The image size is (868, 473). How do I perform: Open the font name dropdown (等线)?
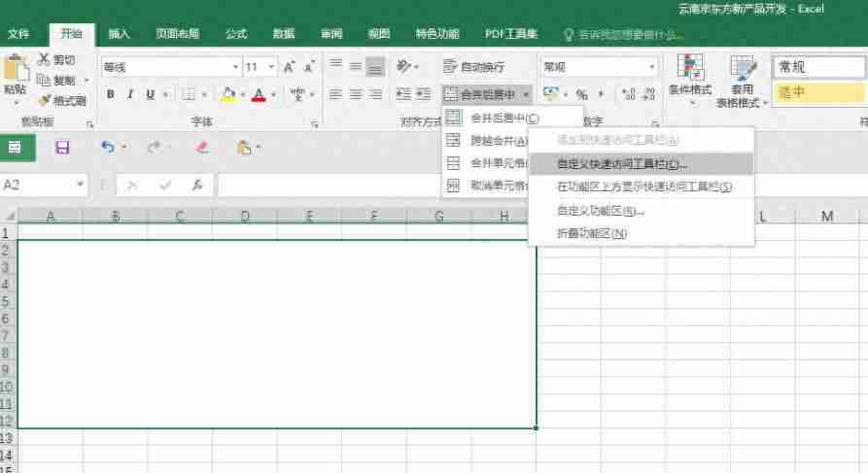coord(235,67)
